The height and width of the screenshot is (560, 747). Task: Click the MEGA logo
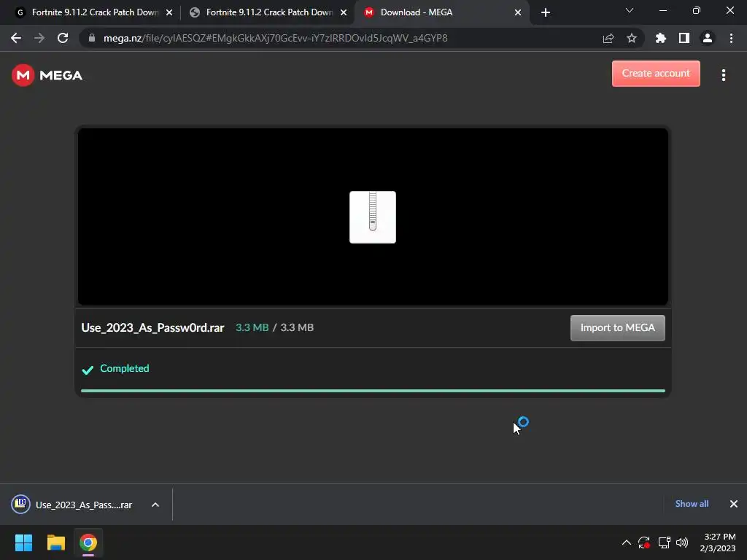47,75
